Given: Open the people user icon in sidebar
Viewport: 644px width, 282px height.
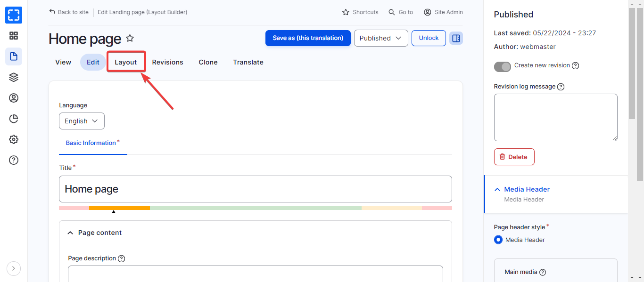Looking at the screenshot, I should [x=14, y=98].
